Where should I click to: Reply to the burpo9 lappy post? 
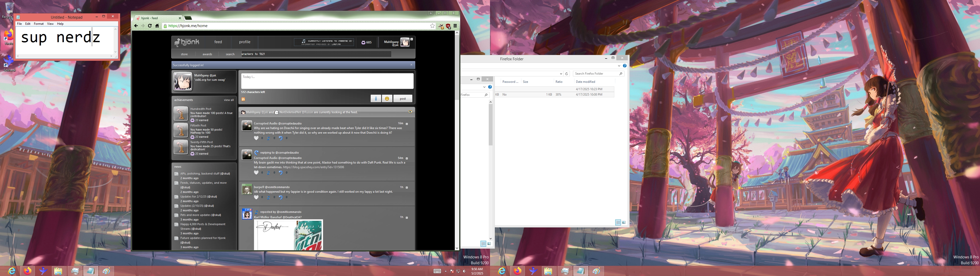[x=281, y=197]
